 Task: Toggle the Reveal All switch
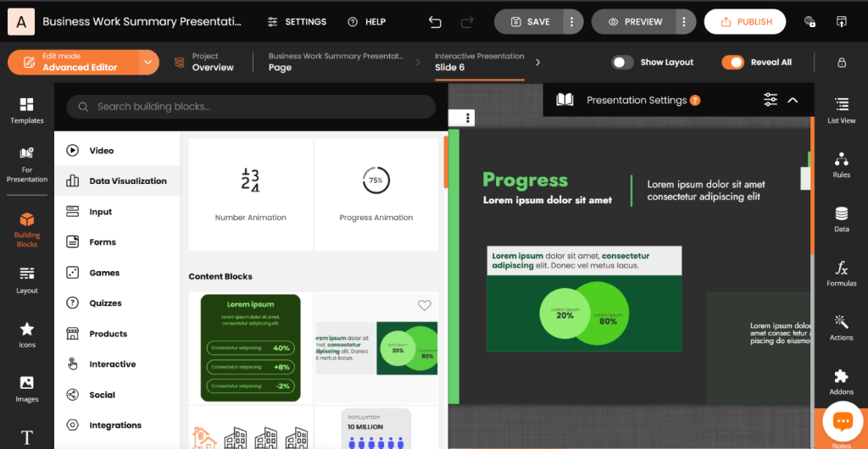tap(732, 63)
